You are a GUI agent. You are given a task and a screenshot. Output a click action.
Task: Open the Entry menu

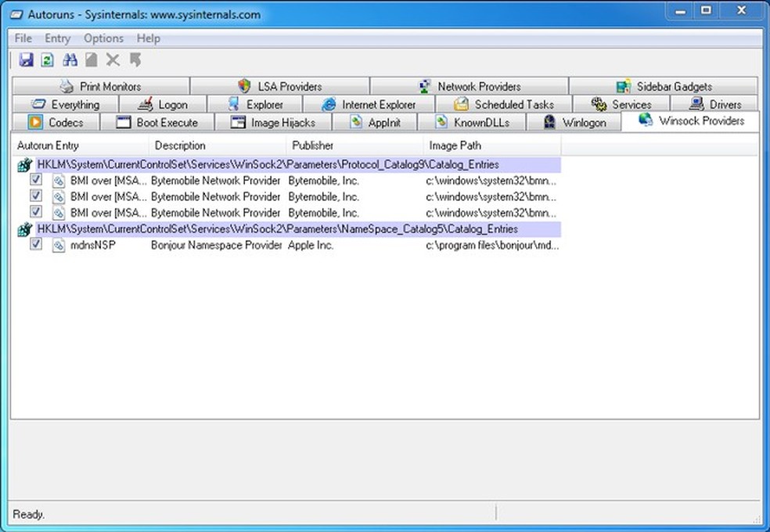click(57, 38)
